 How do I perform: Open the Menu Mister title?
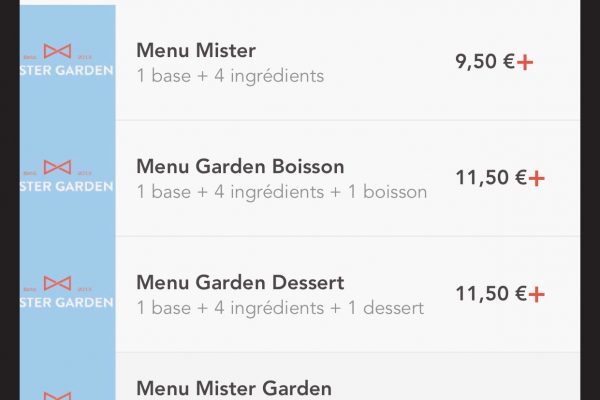pyautogui.click(x=196, y=51)
